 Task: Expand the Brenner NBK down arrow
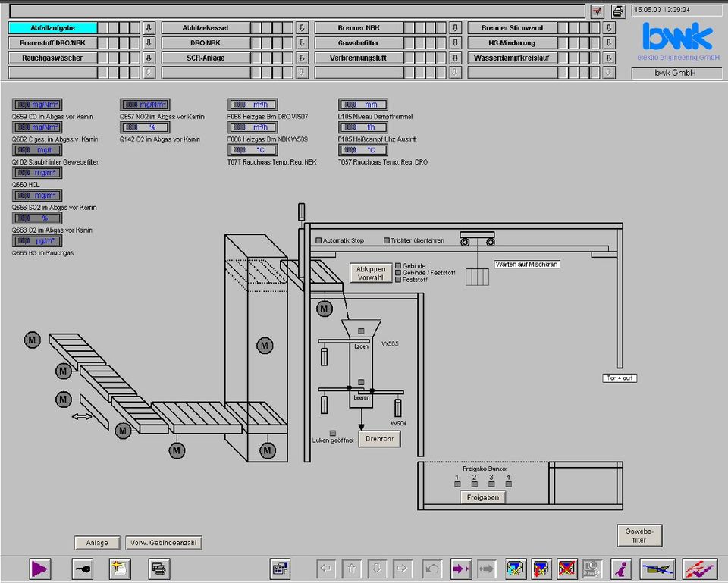[455, 28]
